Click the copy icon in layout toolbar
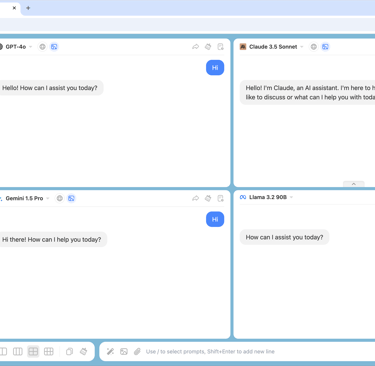Screen dimensions: 375x366 click(x=69, y=351)
